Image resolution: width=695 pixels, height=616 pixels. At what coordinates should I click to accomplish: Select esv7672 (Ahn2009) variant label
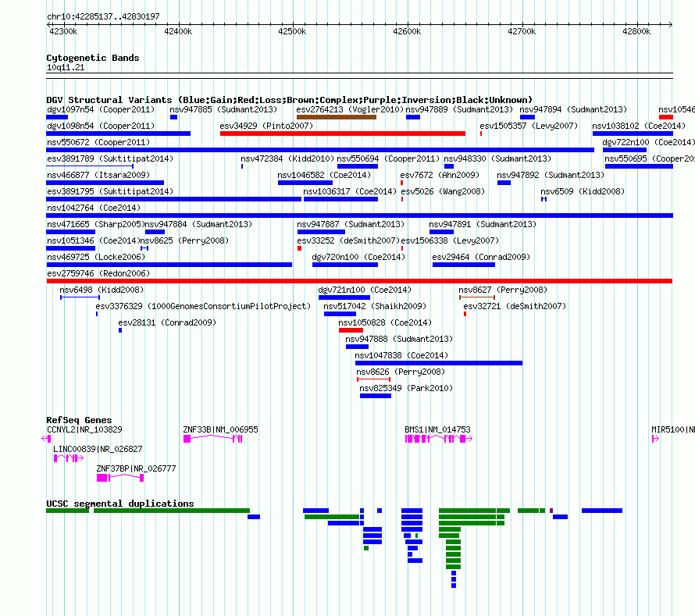coord(440,175)
